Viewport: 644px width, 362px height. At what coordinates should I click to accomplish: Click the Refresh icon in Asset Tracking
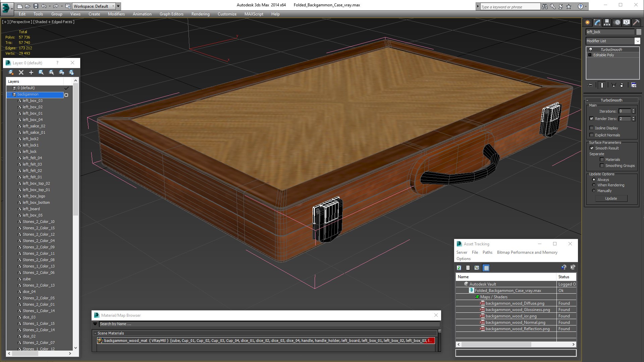[459, 268]
